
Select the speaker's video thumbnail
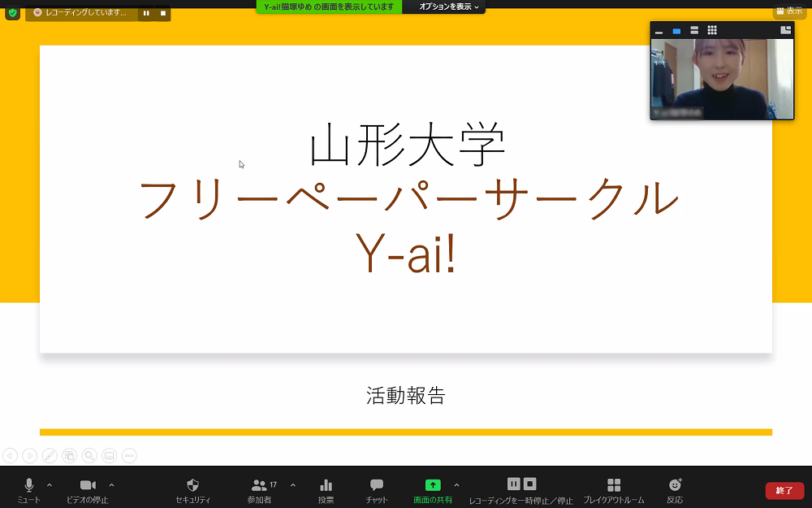tap(722, 79)
